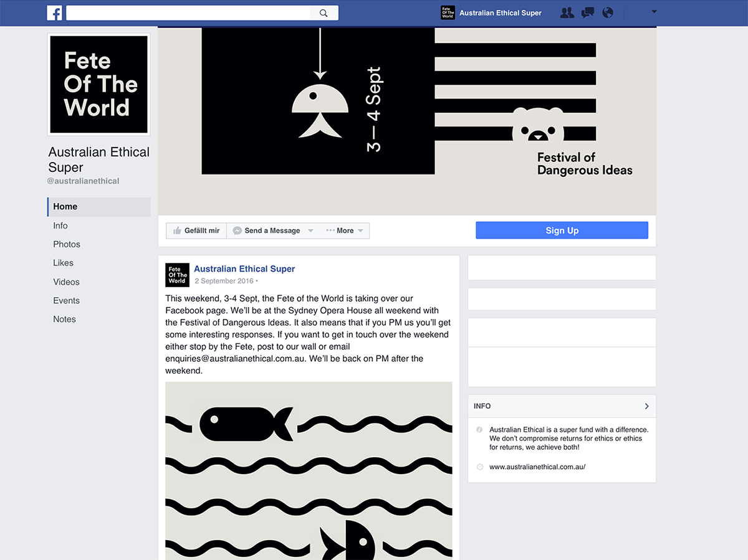Click into the Facebook search field
Image resolution: width=748 pixels, height=560 pixels.
[x=187, y=13]
